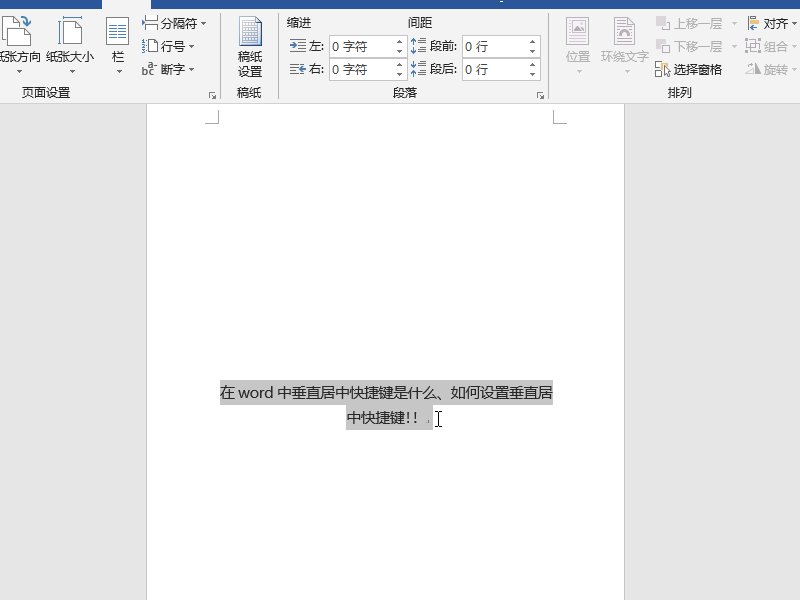Viewport: 800px width, 600px height.
Task: Open the group (组合) dropdown
Action: pyautogui.click(x=771, y=46)
